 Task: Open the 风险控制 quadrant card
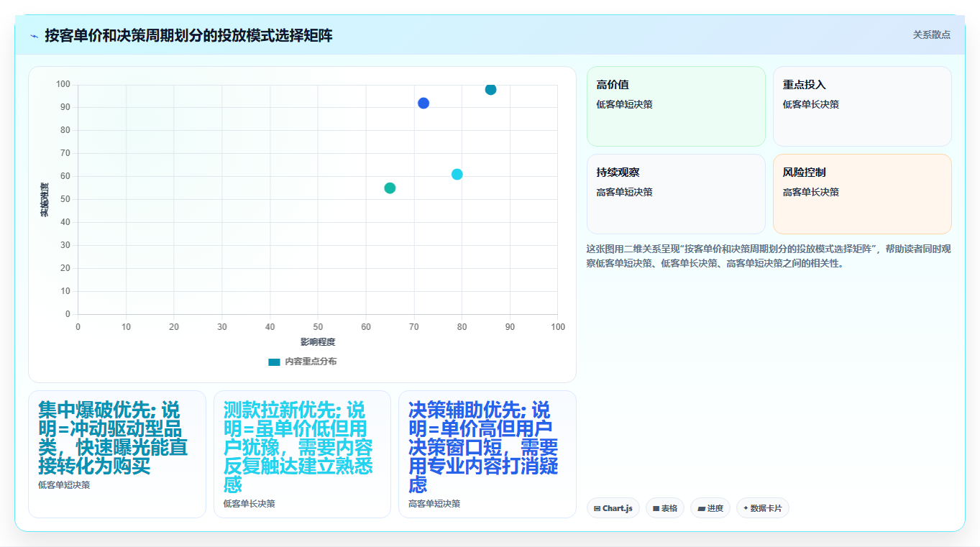(862, 194)
